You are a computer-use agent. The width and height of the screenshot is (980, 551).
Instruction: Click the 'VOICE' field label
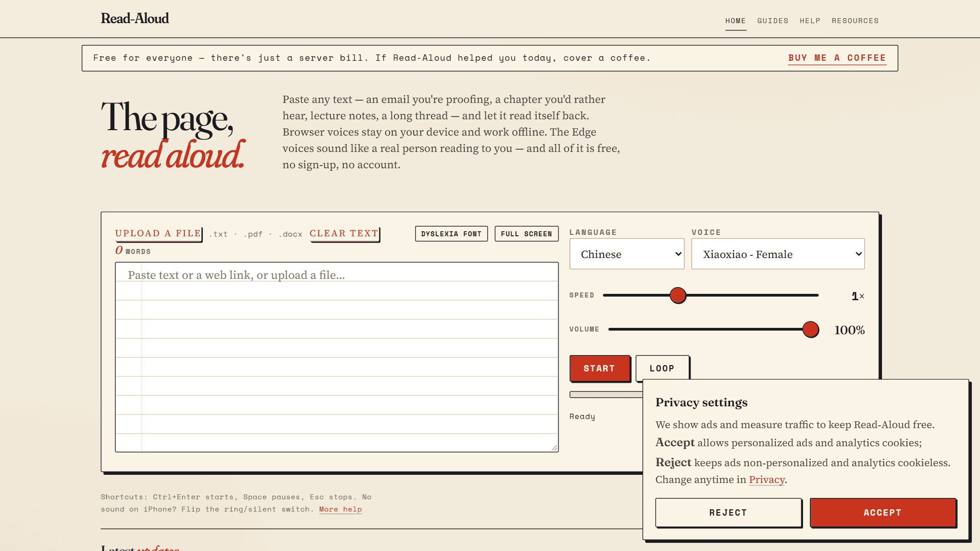coord(706,232)
